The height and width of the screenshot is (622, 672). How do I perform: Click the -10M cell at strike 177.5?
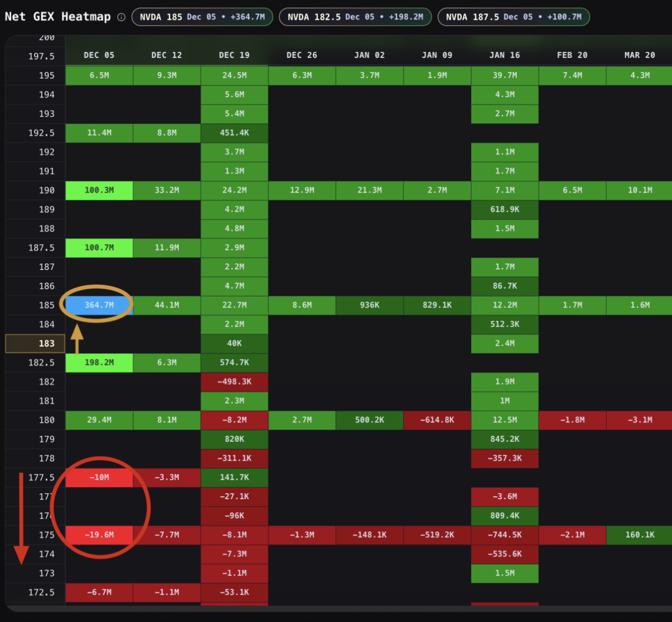[99, 477]
